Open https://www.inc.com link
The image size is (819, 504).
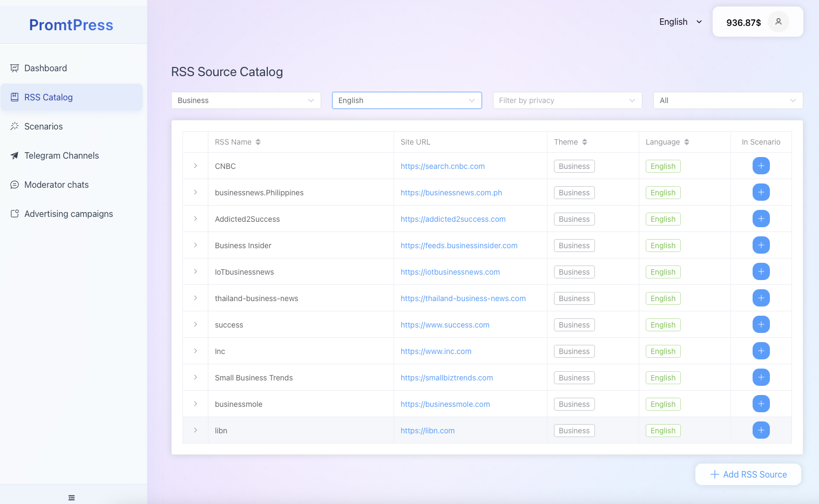pyautogui.click(x=436, y=351)
